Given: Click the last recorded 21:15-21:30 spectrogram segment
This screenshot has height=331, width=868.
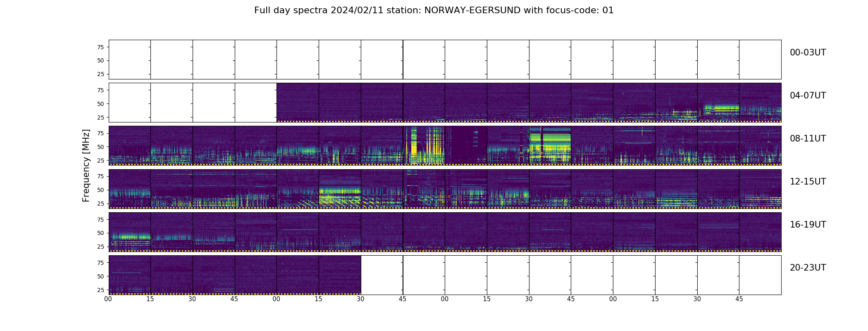Looking at the screenshot, I should point(340,275).
